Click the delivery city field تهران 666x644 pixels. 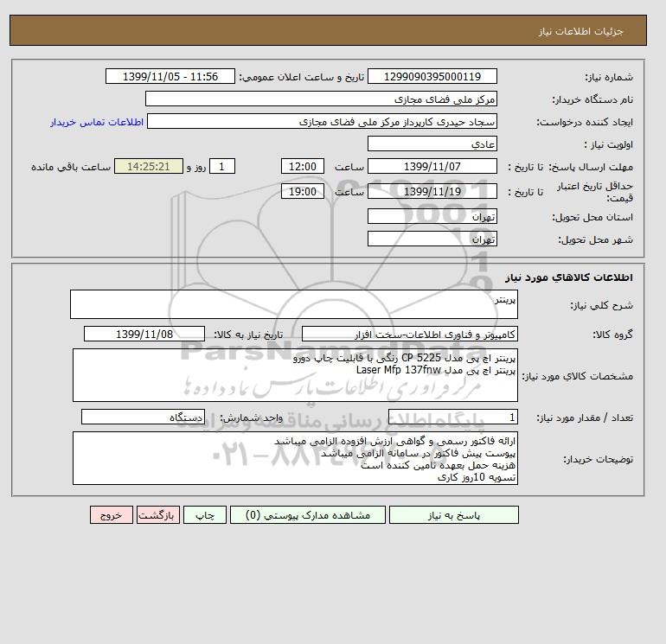coord(432,239)
